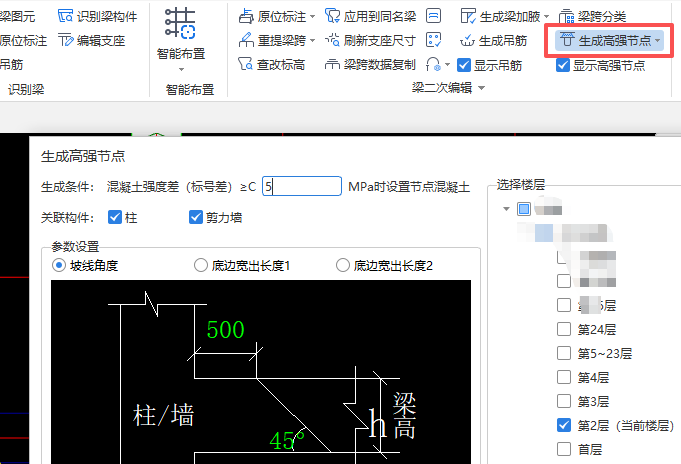Check the 第24层 floor checkbox
This screenshot has width=681, height=464.
(x=564, y=329)
